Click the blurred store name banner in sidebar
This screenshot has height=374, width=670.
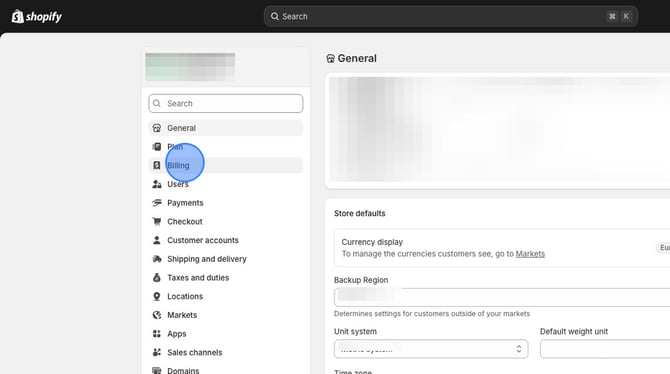point(190,67)
